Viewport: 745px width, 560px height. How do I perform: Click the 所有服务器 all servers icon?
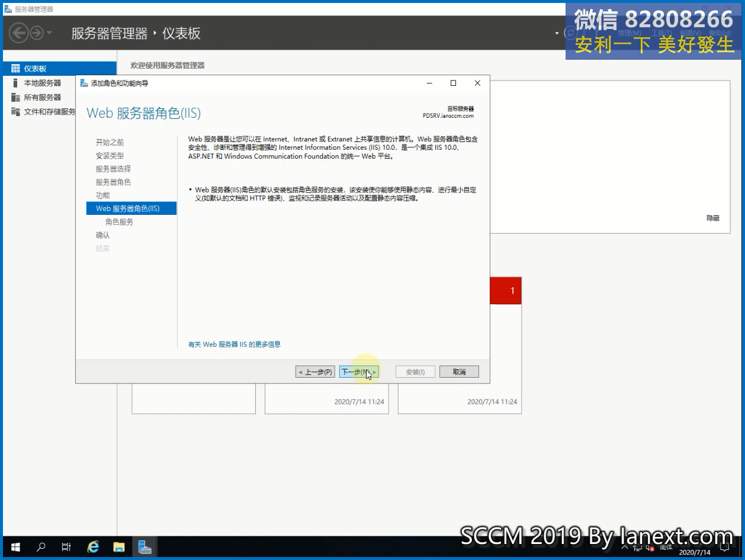pos(15,97)
